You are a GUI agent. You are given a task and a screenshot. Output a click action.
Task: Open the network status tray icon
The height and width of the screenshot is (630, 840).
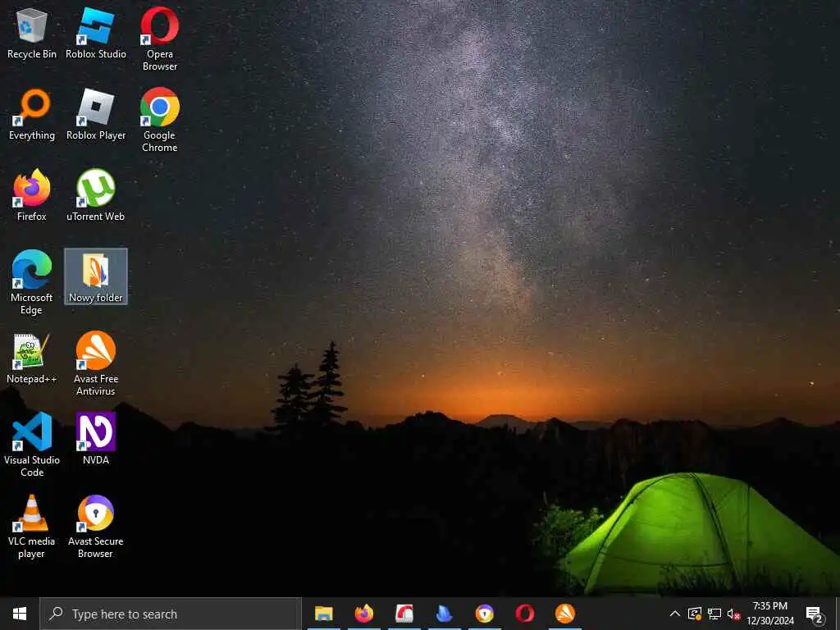coord(714,614)
